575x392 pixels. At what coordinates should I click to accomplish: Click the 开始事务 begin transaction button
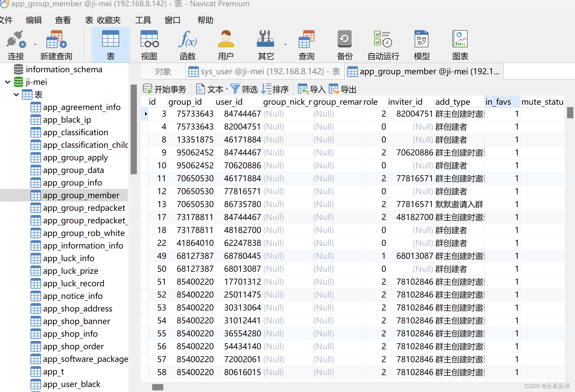click(x=165, y=89)
